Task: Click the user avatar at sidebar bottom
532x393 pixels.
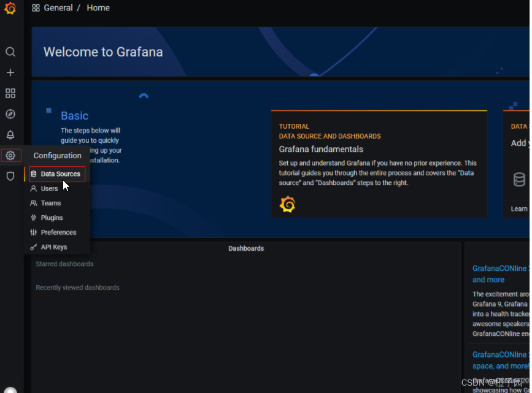Action: tap(10, 390)
